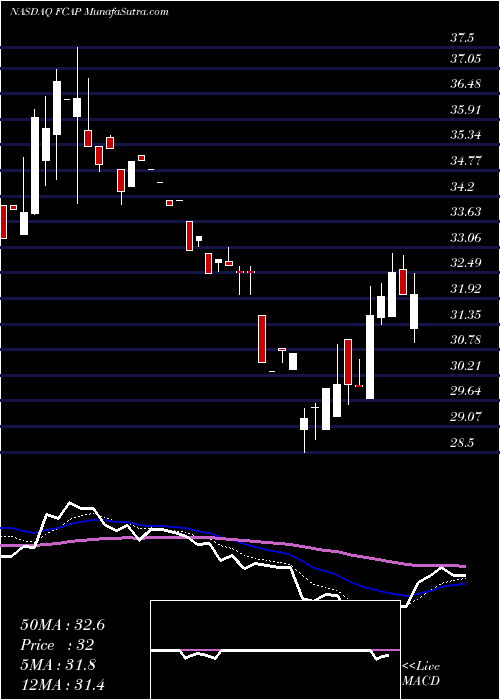Select the 29.64 price axis label
The height and width of the screenshot is (700, 500).
pos(465,392)
